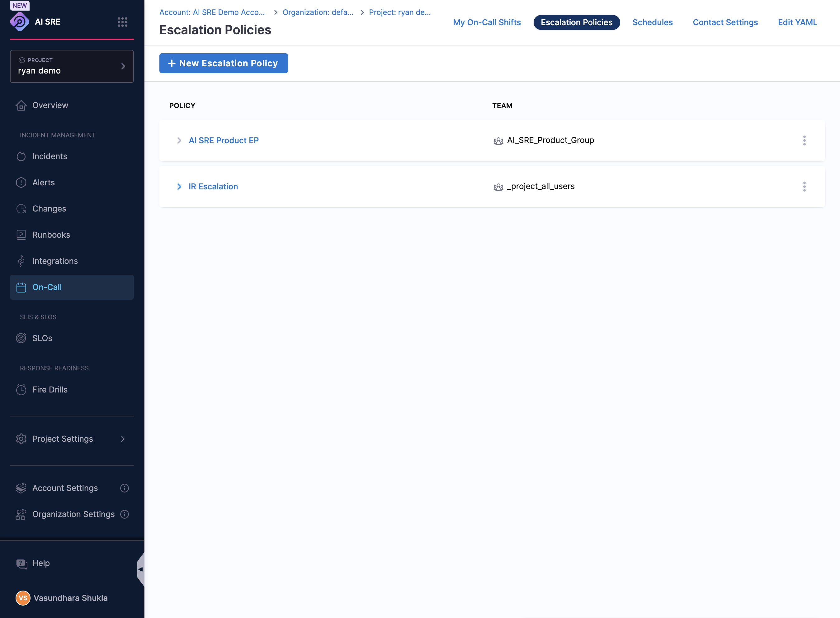Image resolution: width=840 pixels, height=618 pixels.
Task: Click the Help chat icon
Action: (x=22, y=564)
